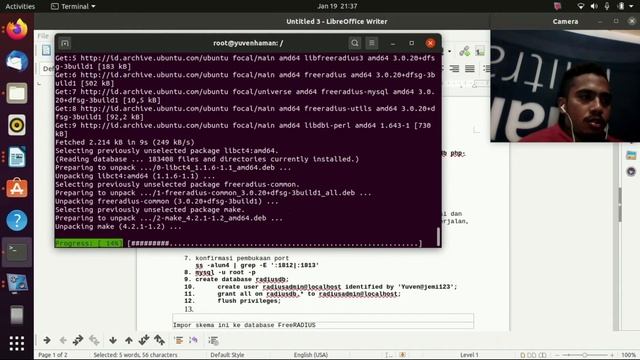Viewport: 640px width, 360px height.
Task: Open the Terminal hamburger menu
Action: click(372, 43)
